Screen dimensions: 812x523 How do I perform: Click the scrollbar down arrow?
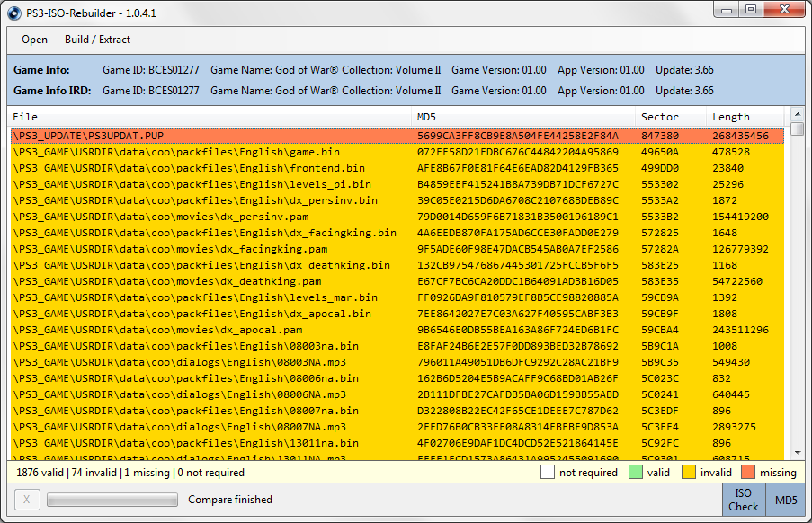pos(797,454)
